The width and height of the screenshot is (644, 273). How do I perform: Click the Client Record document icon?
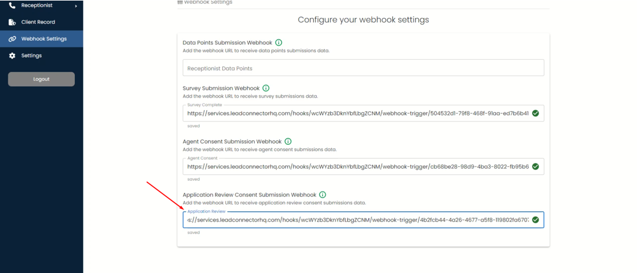click(x=13, y=22)
